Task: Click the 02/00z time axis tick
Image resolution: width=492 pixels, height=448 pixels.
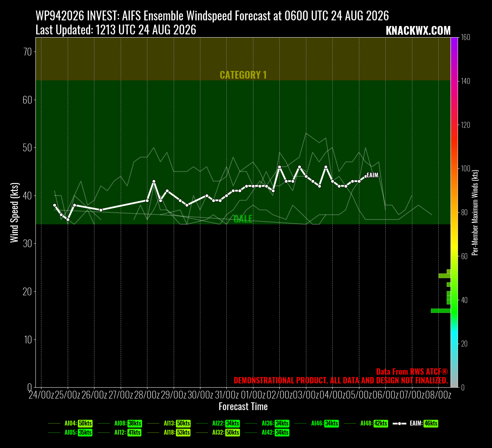Action: click(280, 395)
